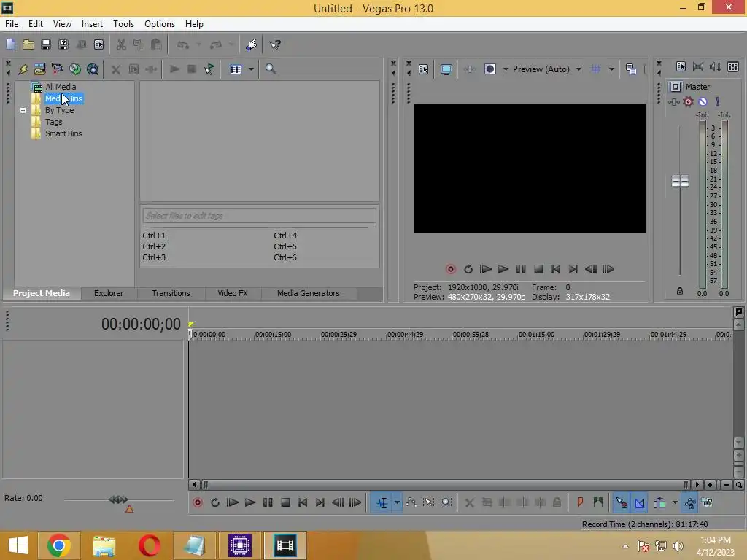Select the Zoom Edit tool
747x560 pixels.
[x=446, y=502]
